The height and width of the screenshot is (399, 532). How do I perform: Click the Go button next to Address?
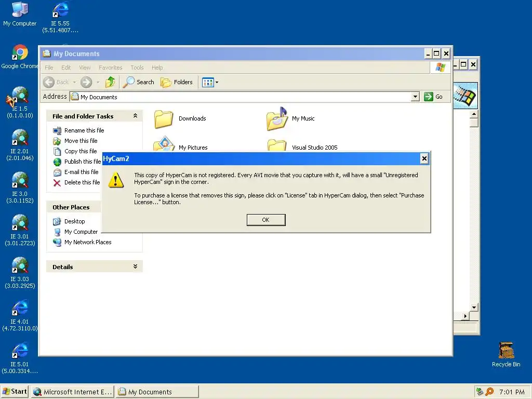433,97
